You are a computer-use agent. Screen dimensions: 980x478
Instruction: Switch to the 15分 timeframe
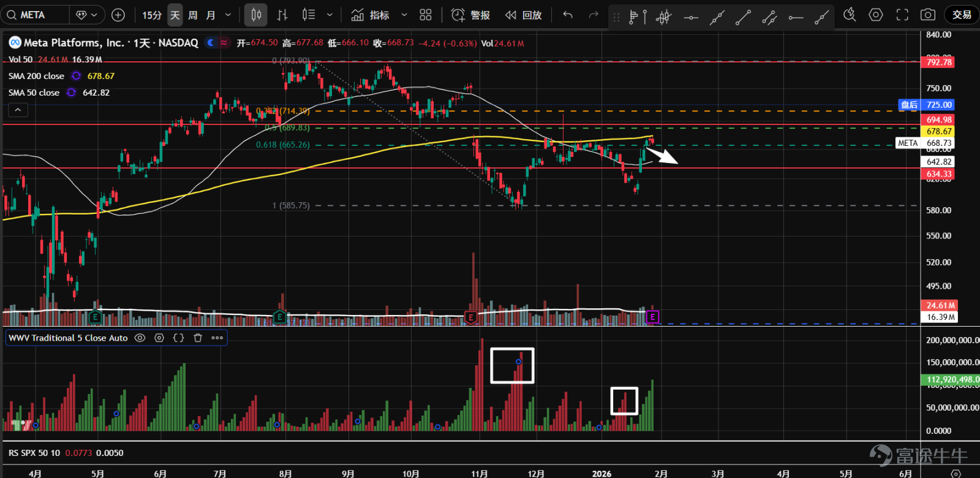151,15
